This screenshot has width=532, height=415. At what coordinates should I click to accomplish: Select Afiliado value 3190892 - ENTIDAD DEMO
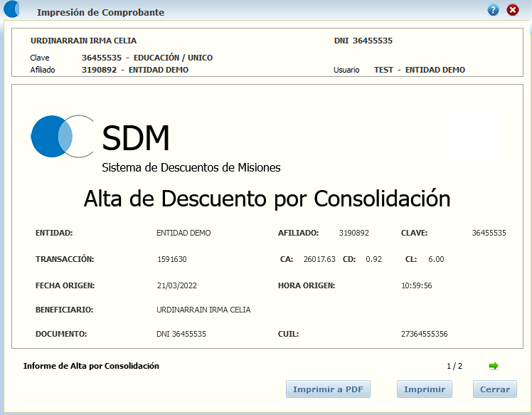coord(135,70)
